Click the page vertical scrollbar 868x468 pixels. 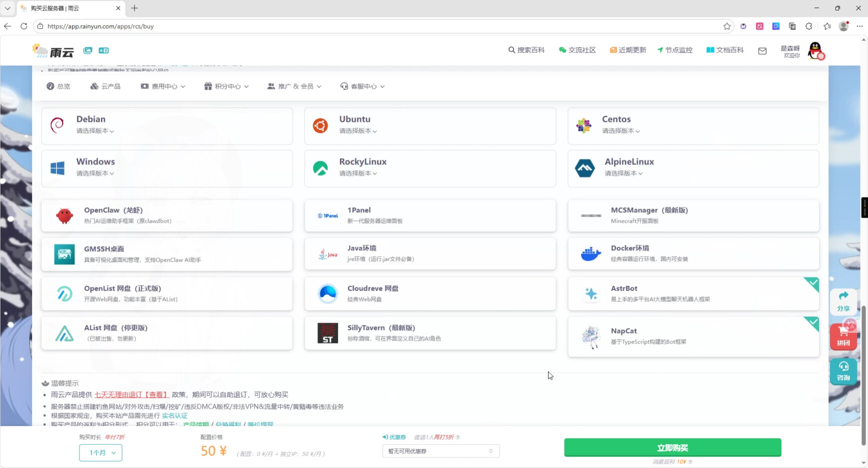pyautogui.click(x=863, y=375)
